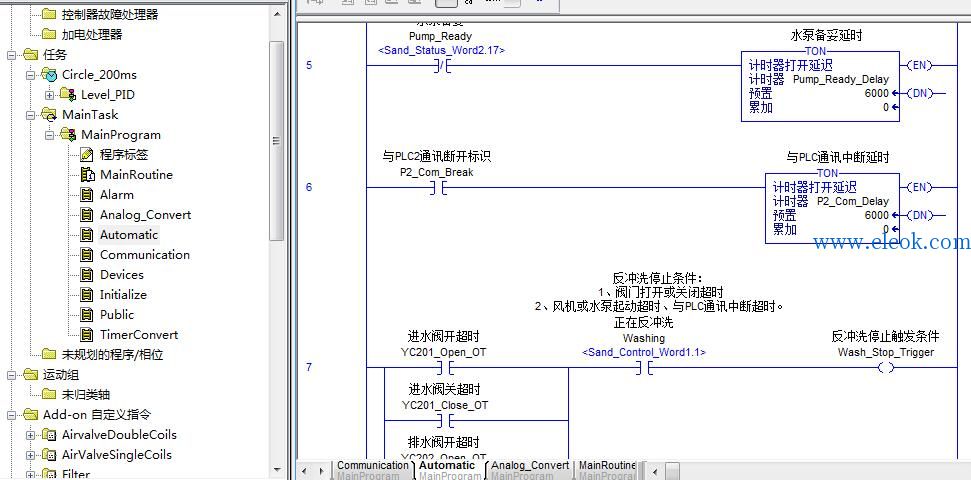971x480 pixels.
Task: Select rung number 7
Action: coord(309,367)
